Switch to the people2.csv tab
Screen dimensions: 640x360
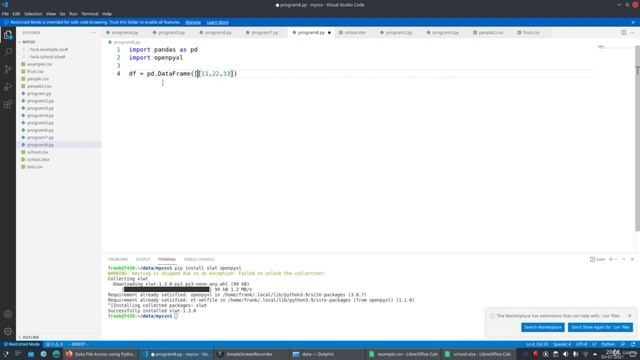pyautogui.click(x=491, y=33)
